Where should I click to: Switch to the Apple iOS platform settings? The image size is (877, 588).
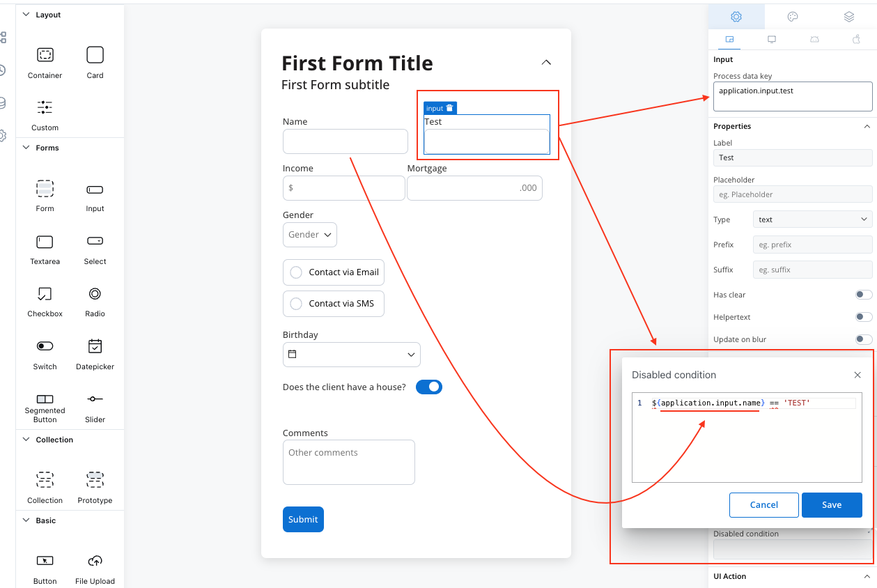point(856,40)
